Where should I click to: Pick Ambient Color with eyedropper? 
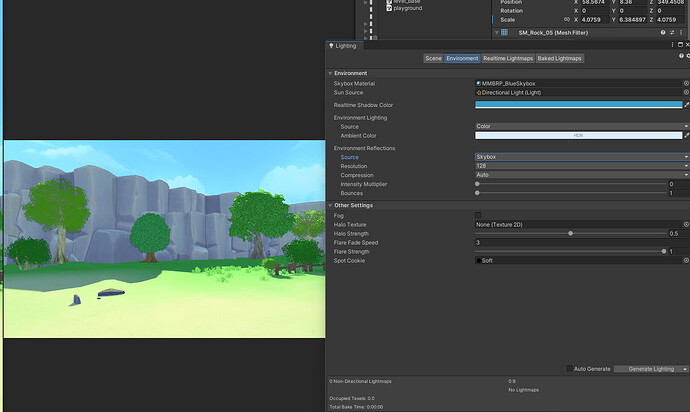tap(686, 136)
